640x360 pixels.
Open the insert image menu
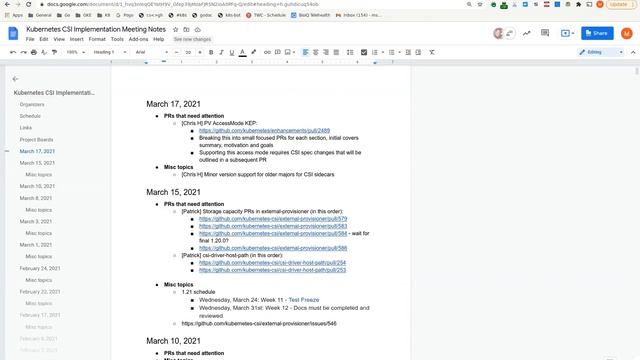point(290,52)
